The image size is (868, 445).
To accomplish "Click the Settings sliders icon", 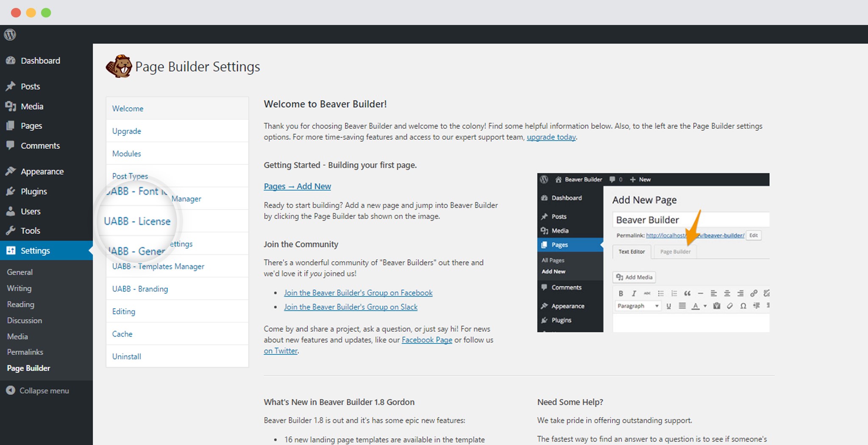I will pyautogui.click(x=11, y=251).
